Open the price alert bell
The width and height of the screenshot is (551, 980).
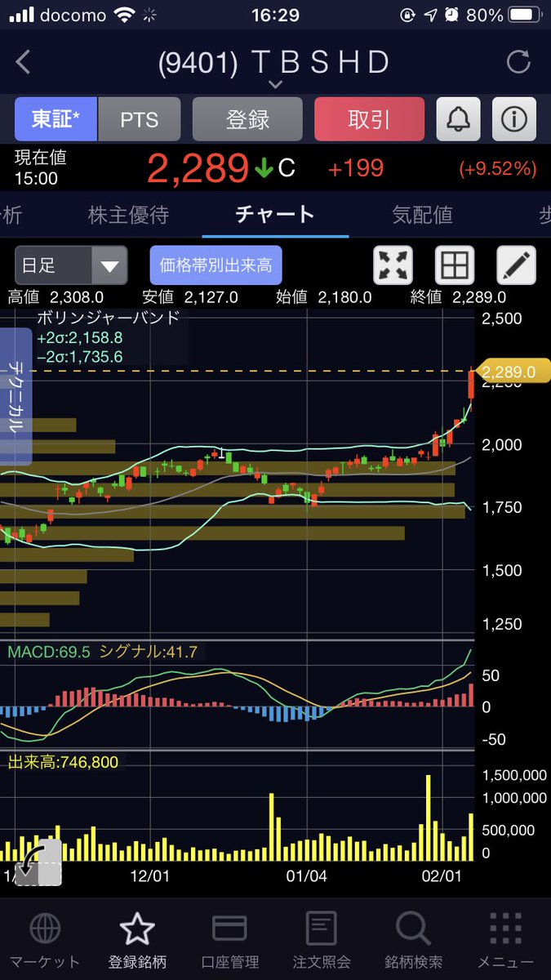coord(458,119)
